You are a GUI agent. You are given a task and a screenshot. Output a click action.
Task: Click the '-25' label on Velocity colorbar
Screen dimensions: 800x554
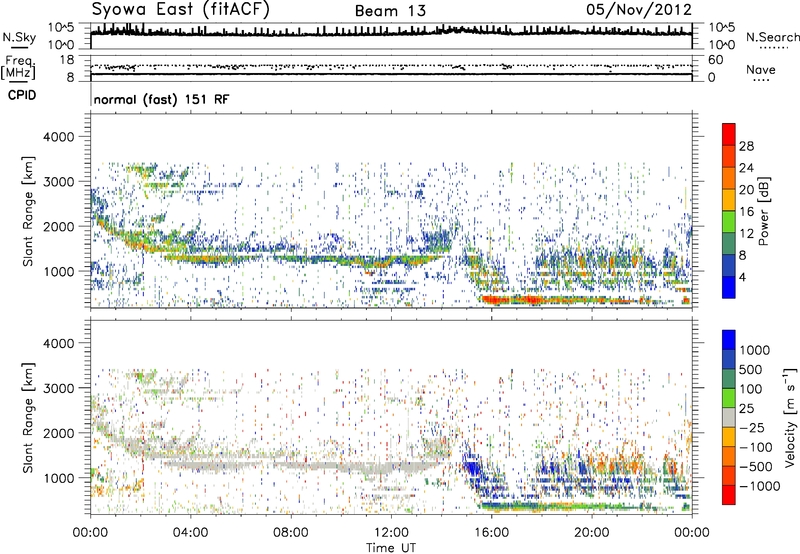coord(754,427)
